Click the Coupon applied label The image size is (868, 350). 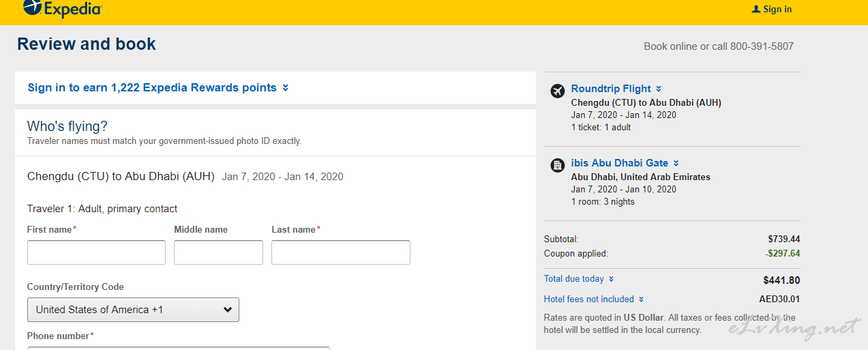(x=576, y=254)
